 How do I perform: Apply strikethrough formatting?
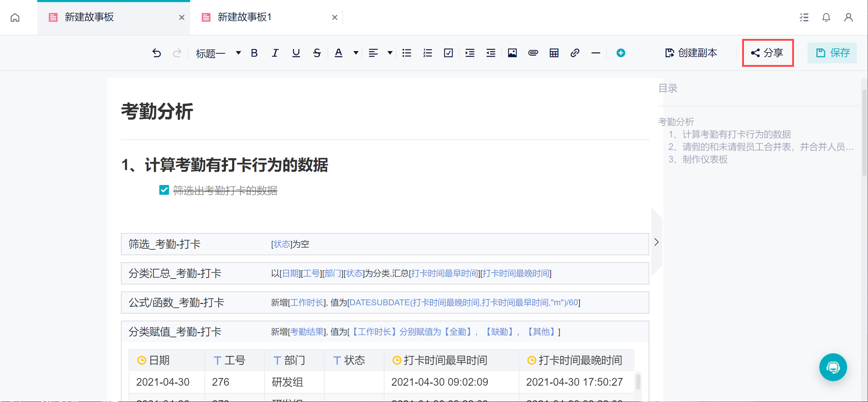(x=317, y=53)
